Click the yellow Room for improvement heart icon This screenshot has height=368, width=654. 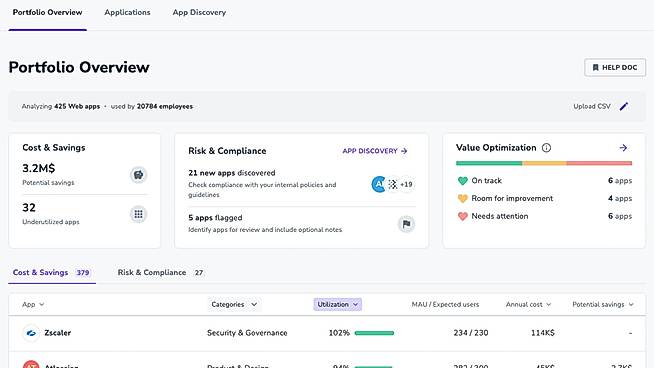(463, 199)
